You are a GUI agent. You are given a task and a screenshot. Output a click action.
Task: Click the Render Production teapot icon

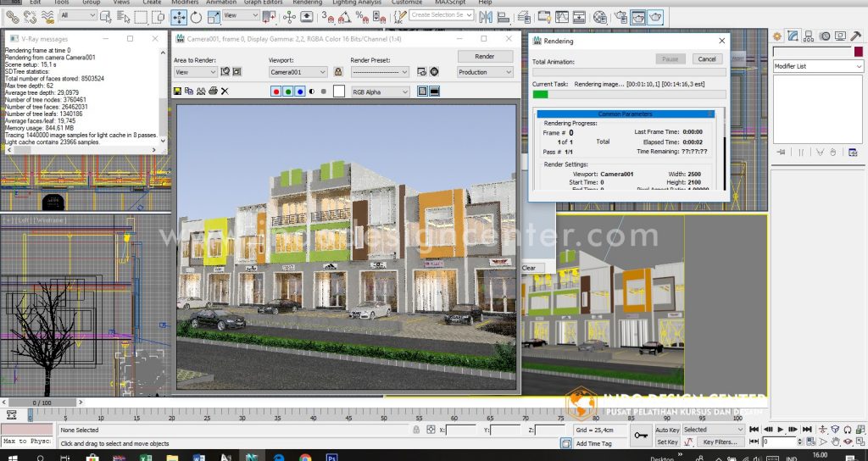(x=655, y=18)
